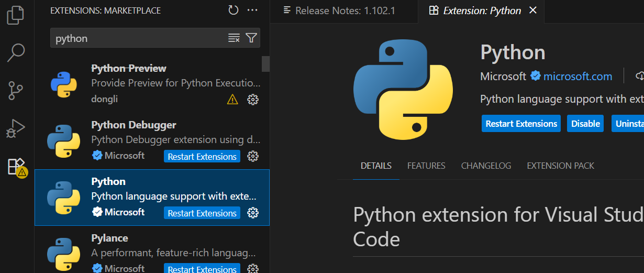Click the warning icon on Python Preview
This screenshot has width=644, height=273.
tap(232, 99)
